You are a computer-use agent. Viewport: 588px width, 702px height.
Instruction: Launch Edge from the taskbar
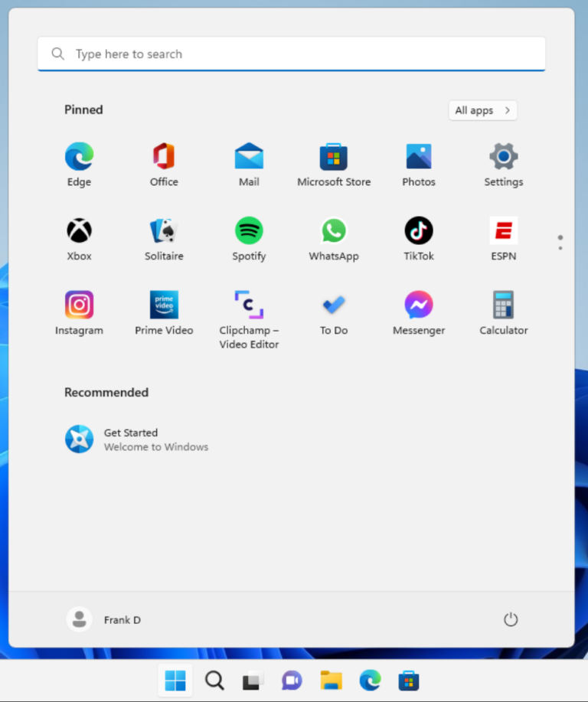click(x=370, y=681)
